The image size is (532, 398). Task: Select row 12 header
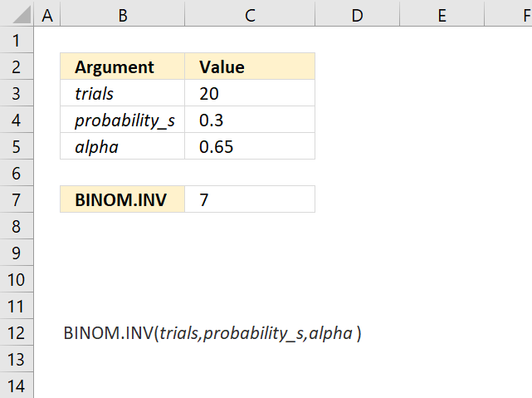coord(17,333)
